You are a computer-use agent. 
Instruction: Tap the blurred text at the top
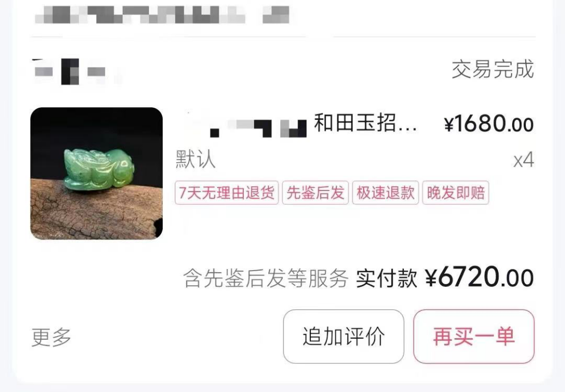tap(162, 15)
